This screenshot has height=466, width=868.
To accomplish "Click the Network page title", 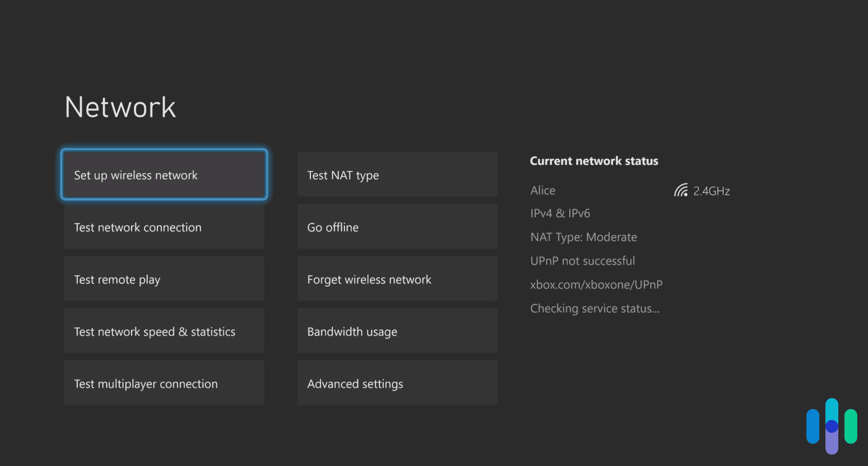I will pos(120,107).
